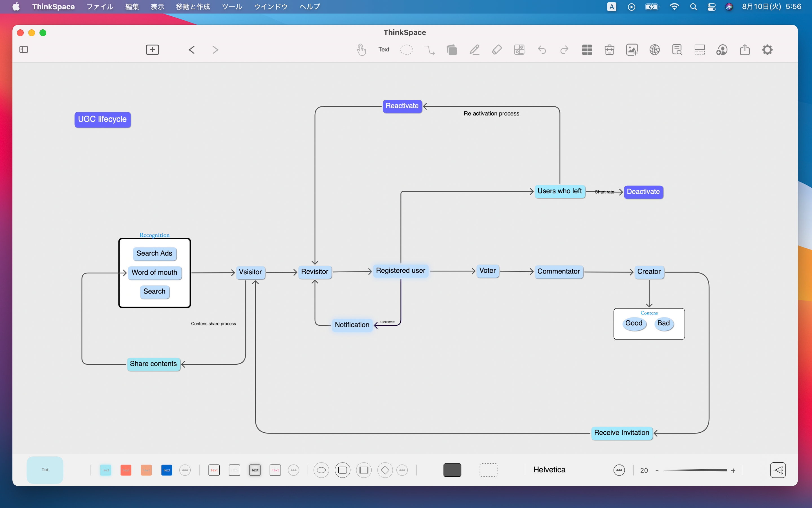
Task: Share the canvas via share icon
Action: [745, 50]
